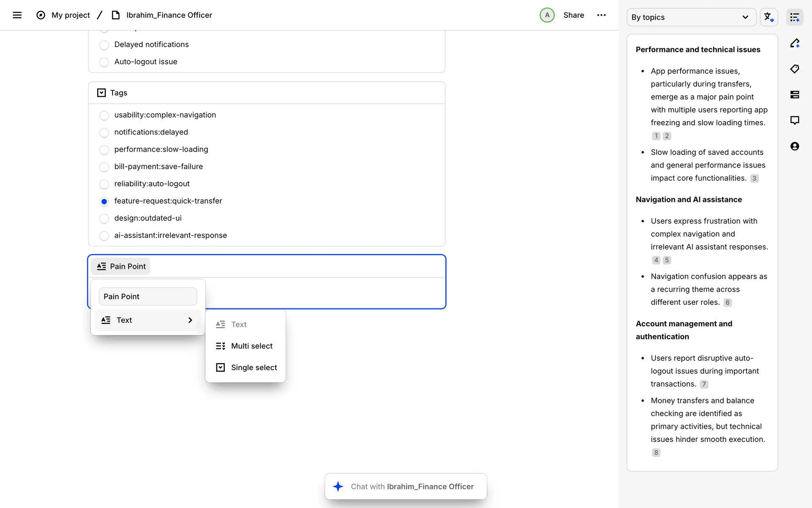Click the translate icon in the summary panel

[768, 17]
